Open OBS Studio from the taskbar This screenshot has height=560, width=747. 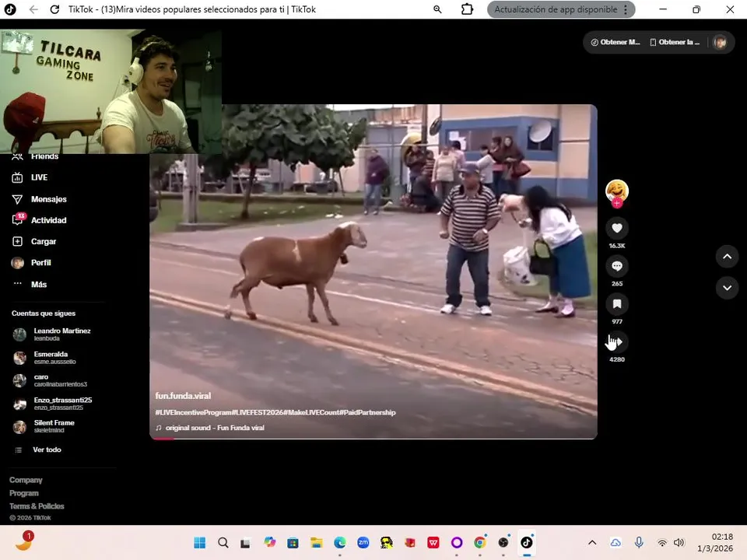(503, 542)
